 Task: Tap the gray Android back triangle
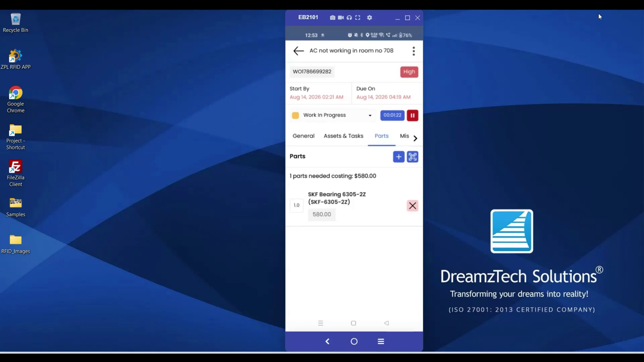point(386,323)
